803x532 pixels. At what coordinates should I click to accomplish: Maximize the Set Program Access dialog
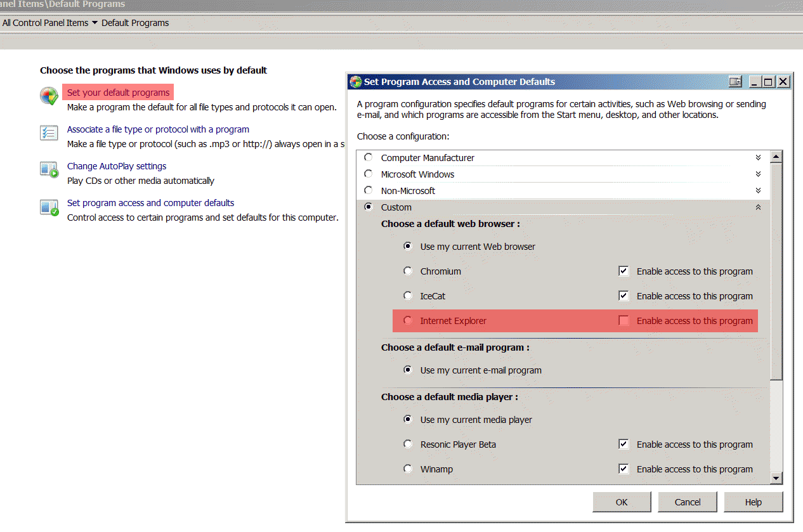(769, 82)
